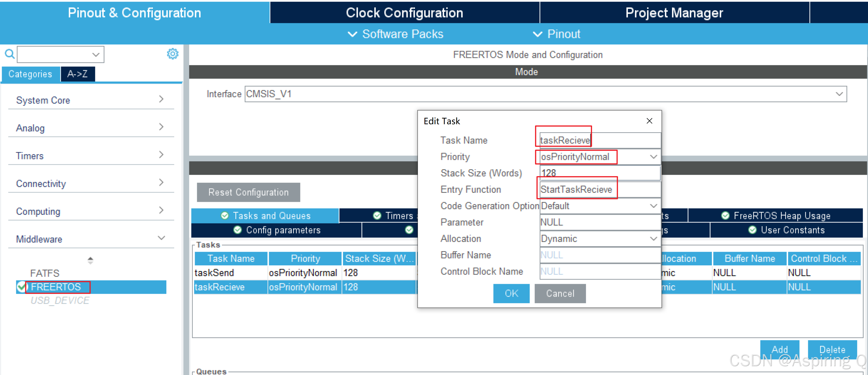
Task: Click the Add task button
Action: [x=780, y=349]
